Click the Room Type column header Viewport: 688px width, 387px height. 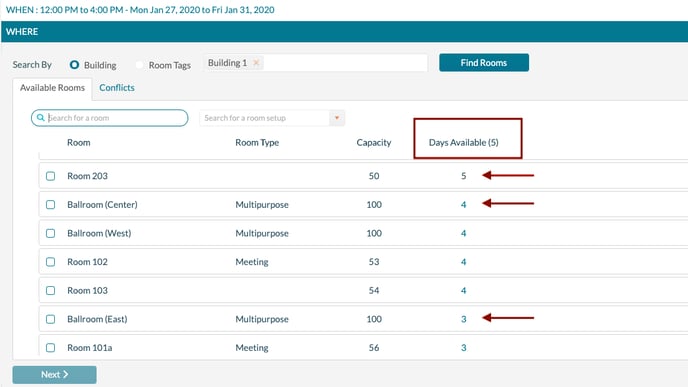257,143
